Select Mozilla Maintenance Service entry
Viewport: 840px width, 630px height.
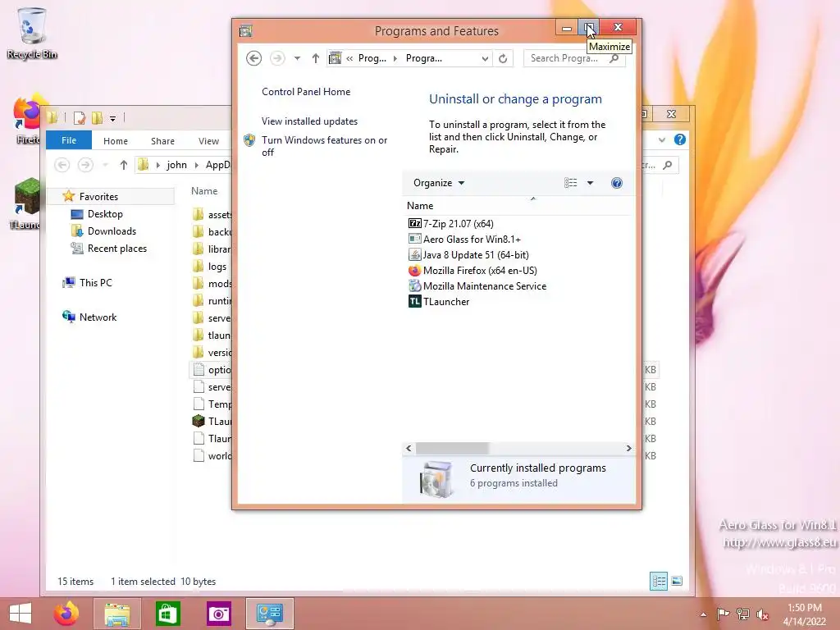(x=485, y=286)
